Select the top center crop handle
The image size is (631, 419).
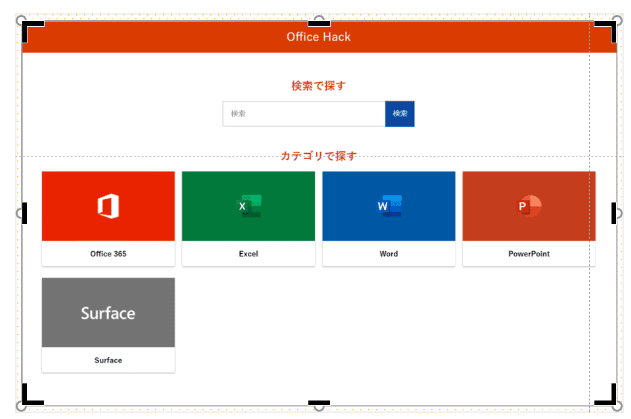pyautogui.click(x=318, y=24)
